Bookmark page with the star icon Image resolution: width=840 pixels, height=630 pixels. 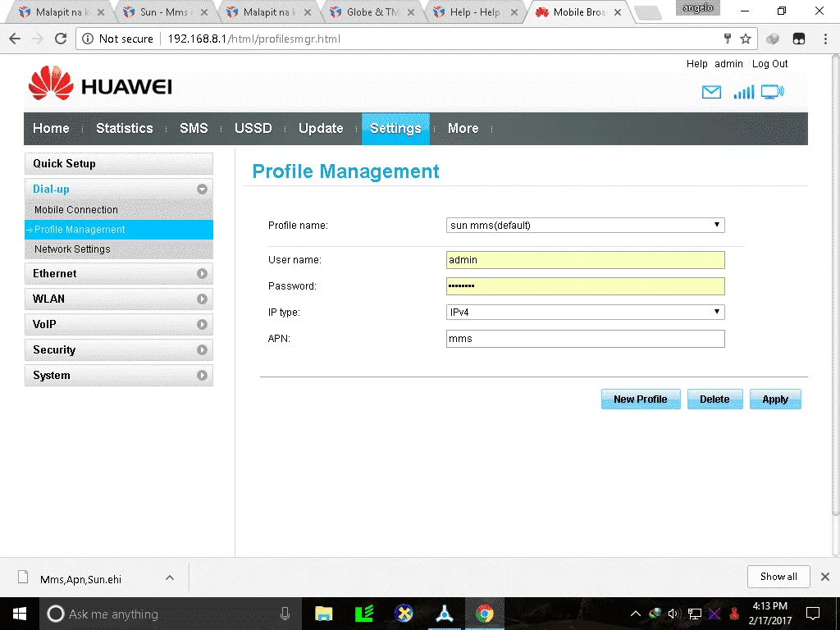coord(745,39)
